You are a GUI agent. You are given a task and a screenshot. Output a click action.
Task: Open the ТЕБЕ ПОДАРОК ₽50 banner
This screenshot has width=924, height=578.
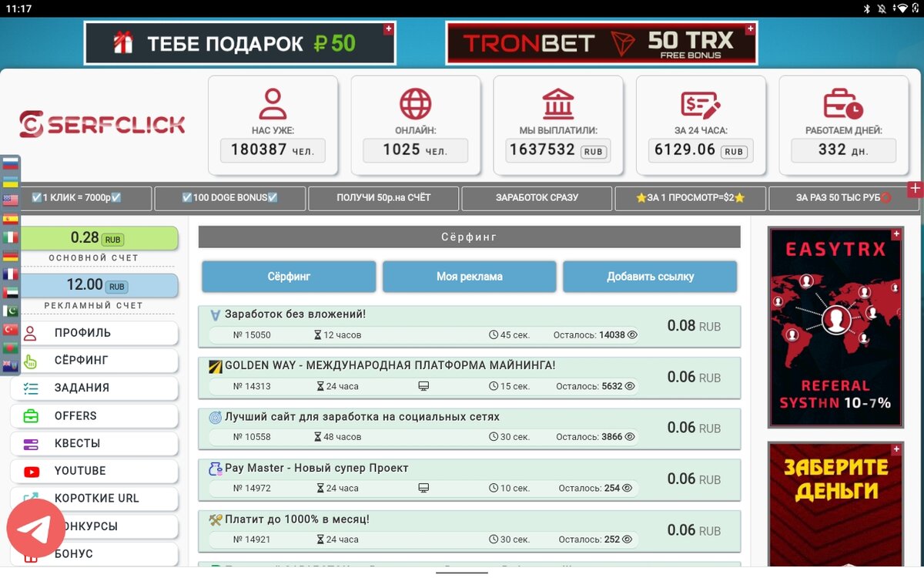point(239,43)
